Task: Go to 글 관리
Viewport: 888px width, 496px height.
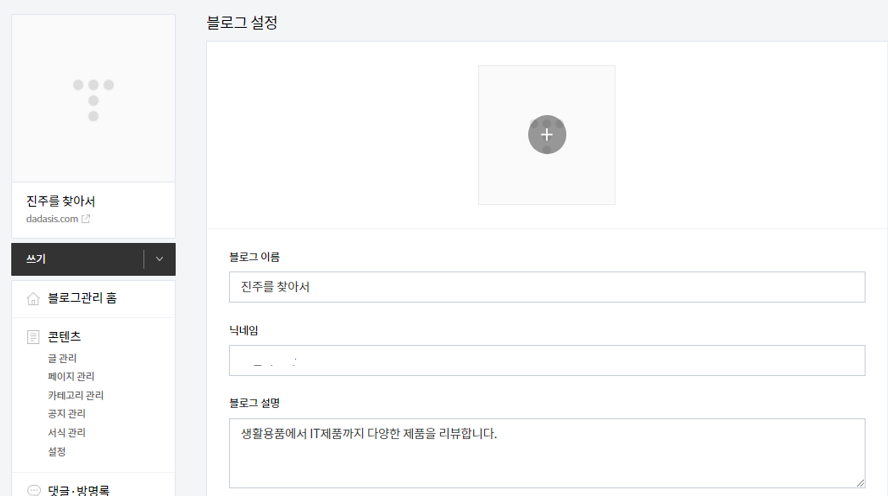Action: coord(62,358)
